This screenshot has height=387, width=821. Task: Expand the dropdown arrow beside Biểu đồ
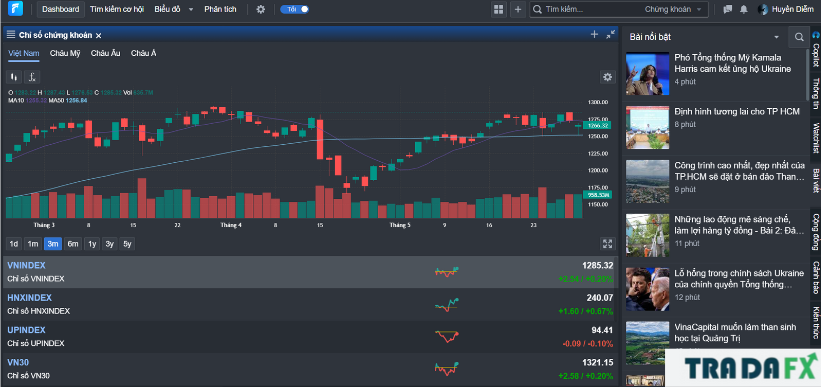coord(191,9)
